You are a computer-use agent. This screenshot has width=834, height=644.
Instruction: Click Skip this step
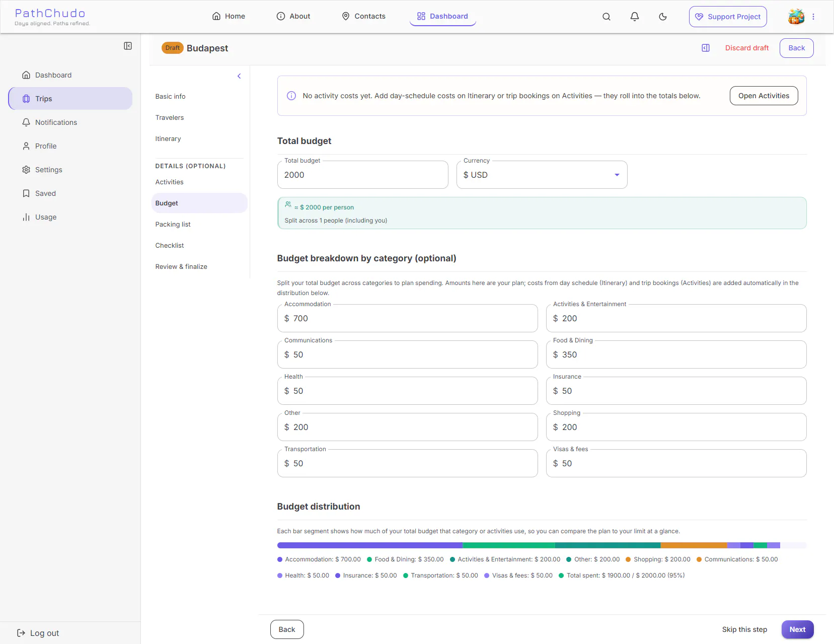pyautogui.click(x=744, y=629)
